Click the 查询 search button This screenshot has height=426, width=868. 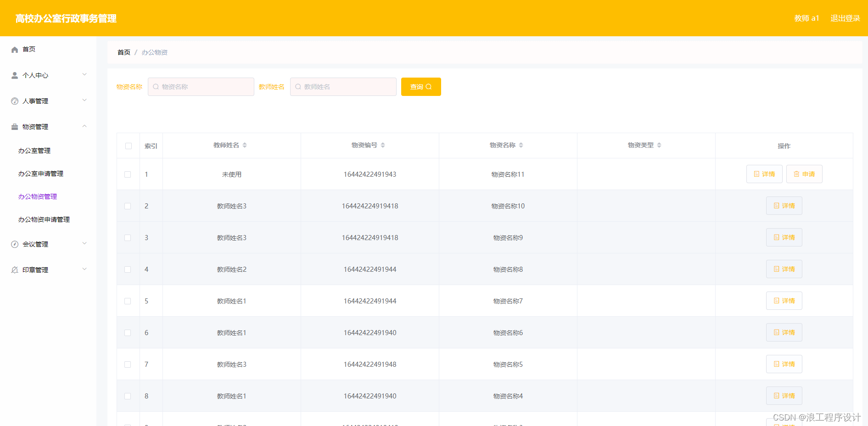421,87
